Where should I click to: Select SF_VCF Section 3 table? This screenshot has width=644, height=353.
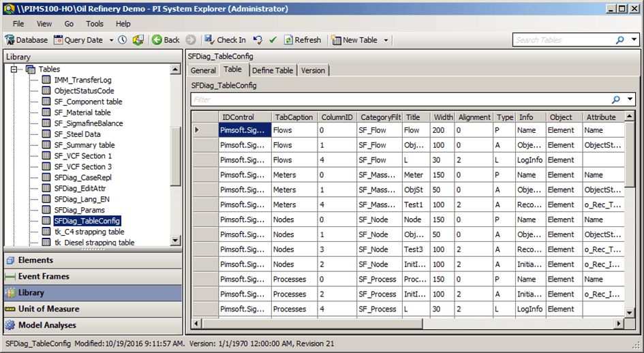point(82,167)
